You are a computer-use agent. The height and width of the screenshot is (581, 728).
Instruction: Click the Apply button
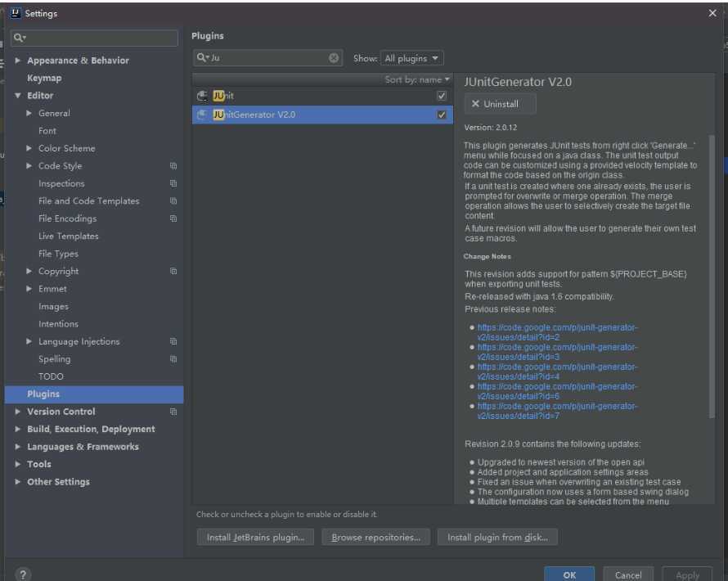coord(687,575)
